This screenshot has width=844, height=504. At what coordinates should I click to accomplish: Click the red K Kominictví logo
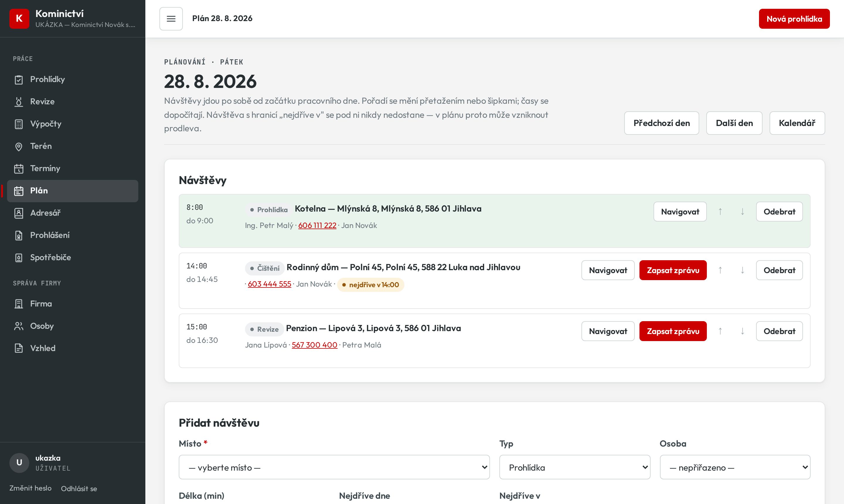(19, 19)
